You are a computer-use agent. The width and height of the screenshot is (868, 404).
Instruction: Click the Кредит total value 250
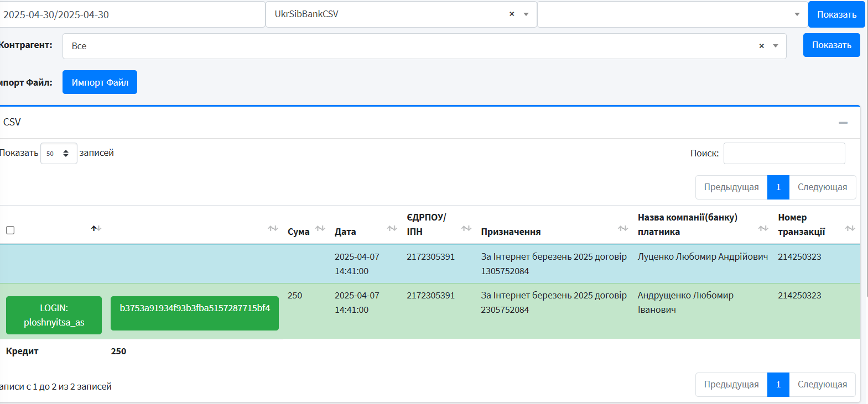(x=118, y=351)
